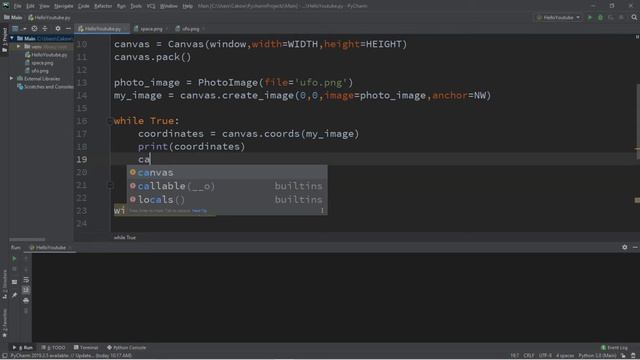Click Run with Coverage icon in top toolbar
The width and height of the screenshot is (640, 360).
coord(611,18)
